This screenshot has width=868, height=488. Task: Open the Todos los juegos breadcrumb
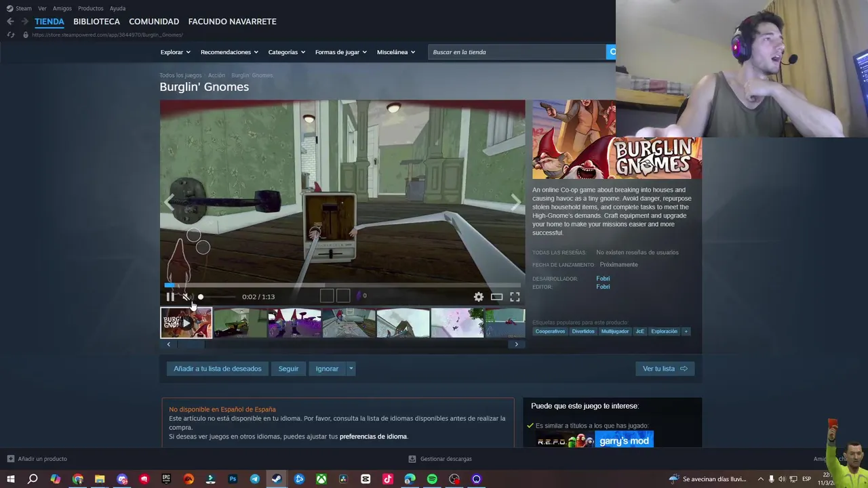(180, 75)
